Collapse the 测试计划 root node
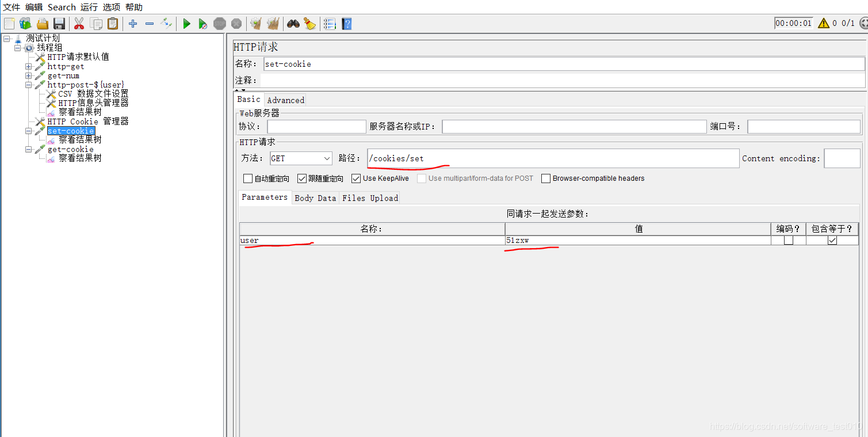 [x=6, y=39]
